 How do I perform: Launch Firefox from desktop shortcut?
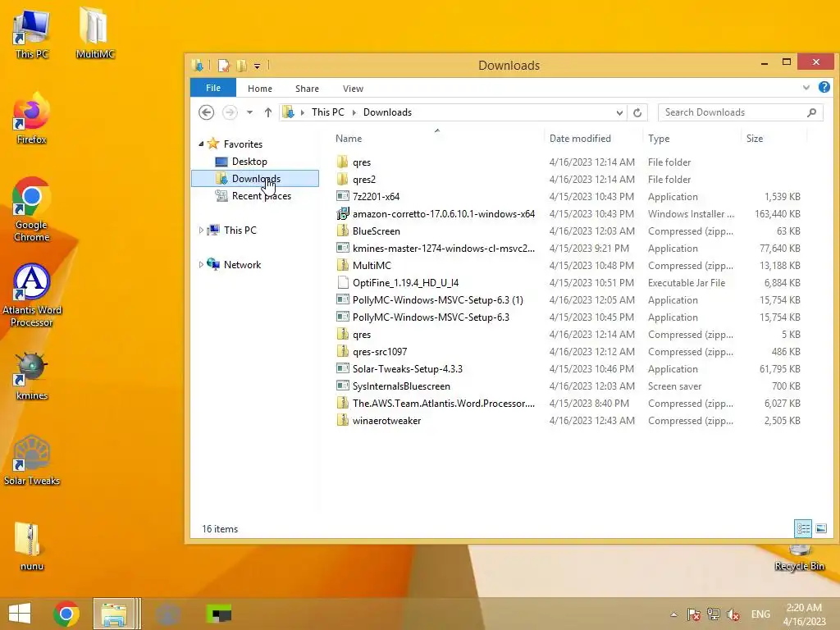click(32, 119)
